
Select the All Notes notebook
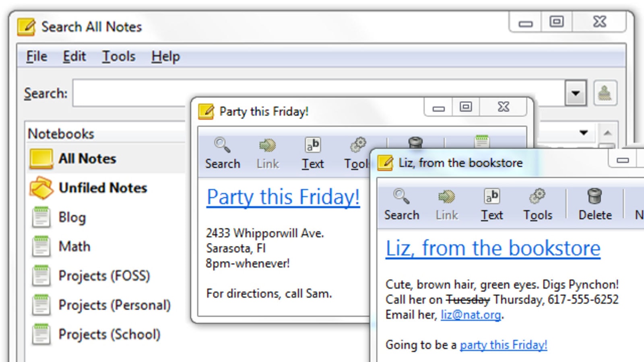(x=87, y=158)
